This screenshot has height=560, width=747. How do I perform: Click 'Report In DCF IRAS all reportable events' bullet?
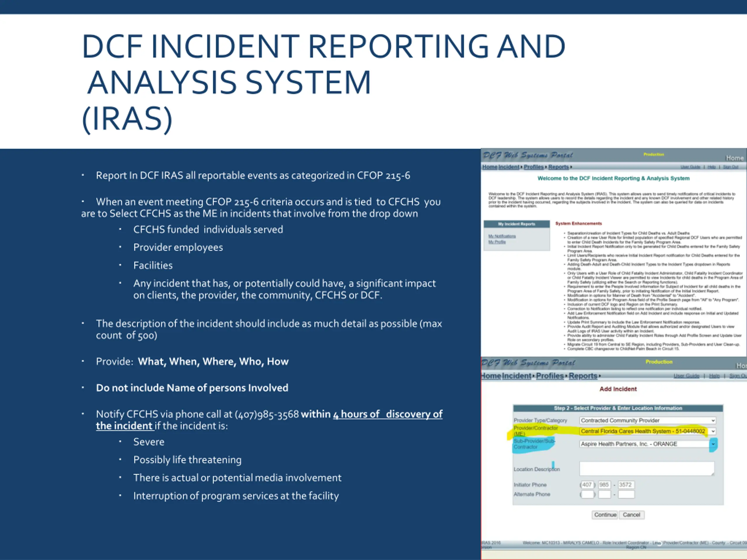(253, 176)
